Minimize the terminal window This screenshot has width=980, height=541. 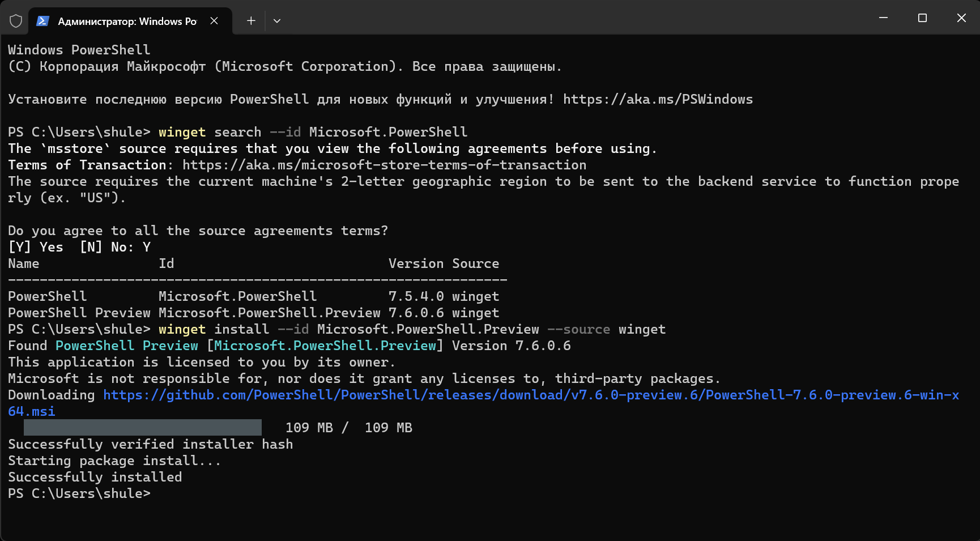coord(883,18)
